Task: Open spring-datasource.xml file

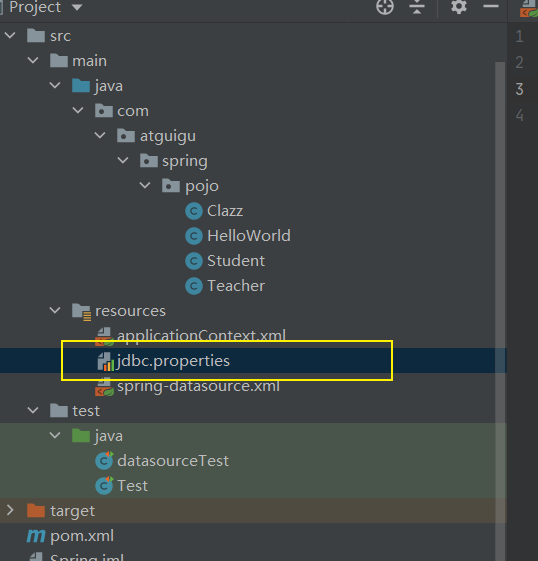Action: [199, 386]
